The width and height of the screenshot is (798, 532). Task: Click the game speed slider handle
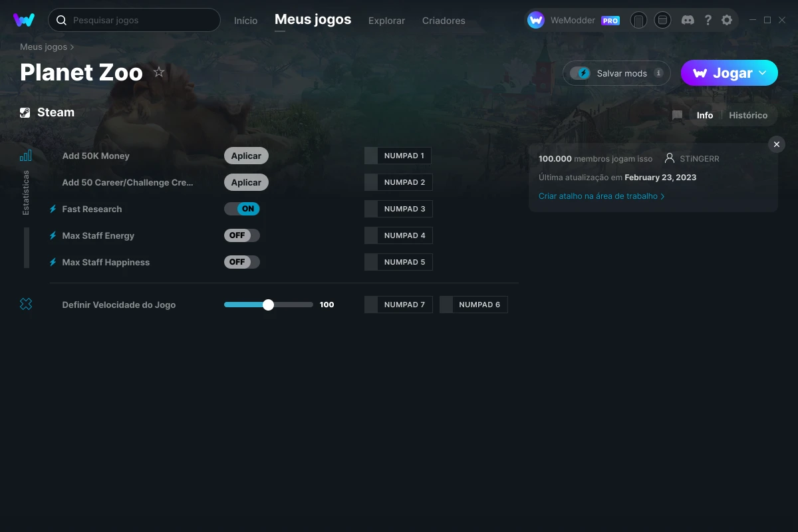tap(268, 305)
